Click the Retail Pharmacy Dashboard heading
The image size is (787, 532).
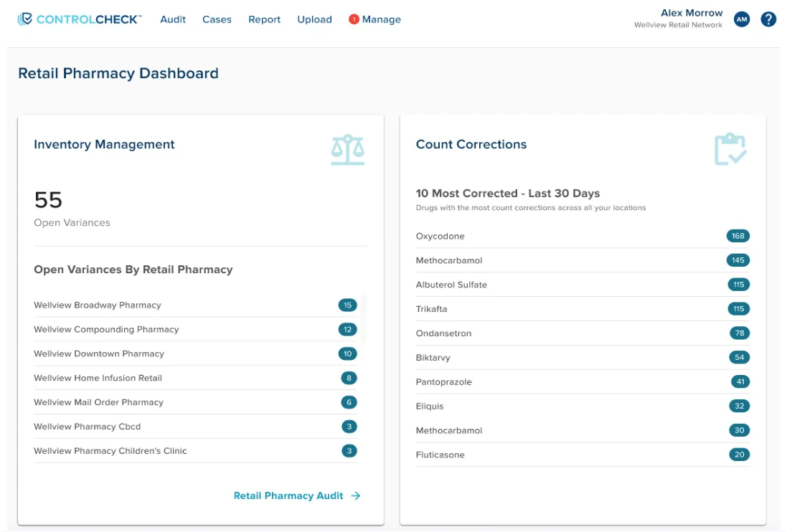118,73
